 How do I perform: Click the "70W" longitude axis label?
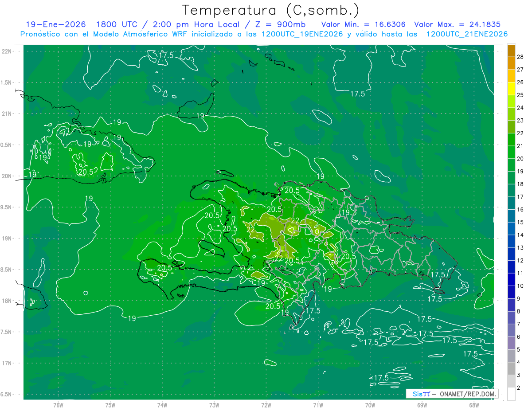(370, 405)
